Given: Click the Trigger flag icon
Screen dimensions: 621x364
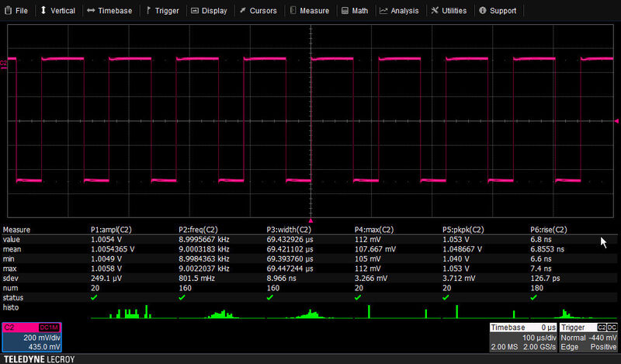Looking at the screenshot, I should [148, 10].
